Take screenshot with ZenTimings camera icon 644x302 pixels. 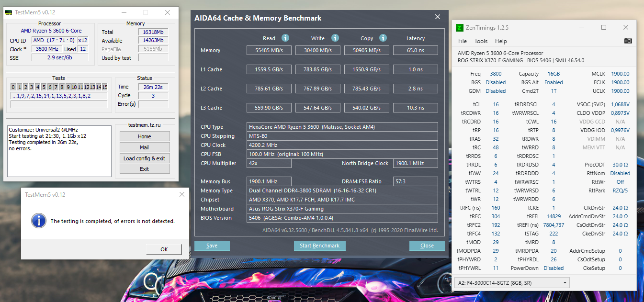click(x=628, y=41)
